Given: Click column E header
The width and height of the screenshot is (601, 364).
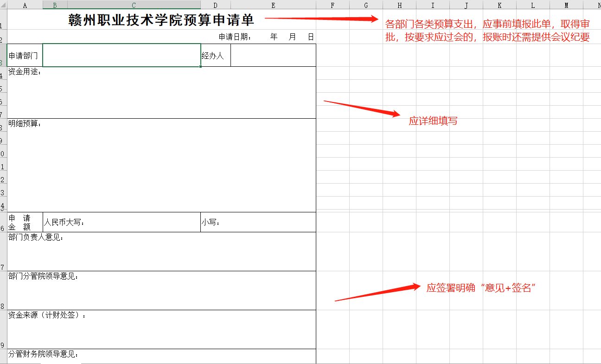Looking at the screenshot, I should (x=273, y=5).
